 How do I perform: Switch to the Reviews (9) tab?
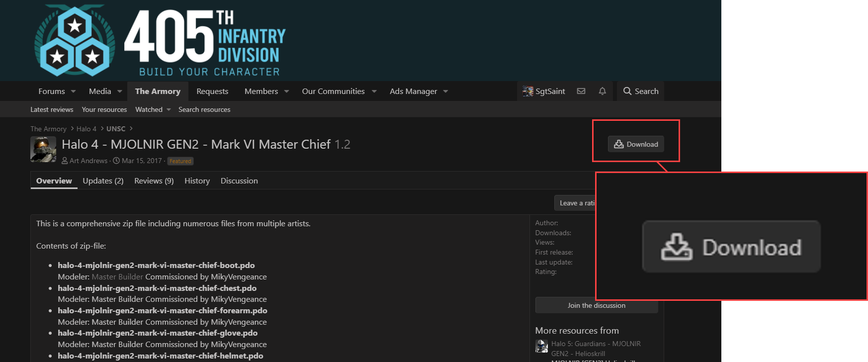coord(154,181)
